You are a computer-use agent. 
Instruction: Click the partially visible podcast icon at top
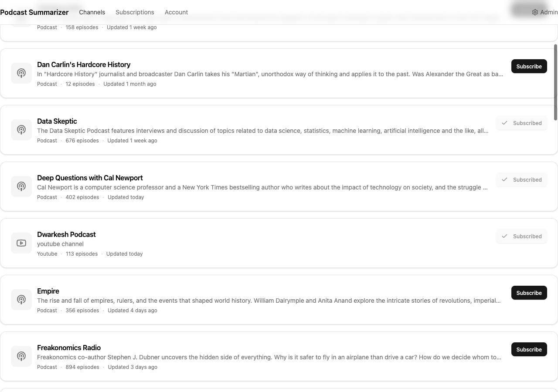coord(21,17)
